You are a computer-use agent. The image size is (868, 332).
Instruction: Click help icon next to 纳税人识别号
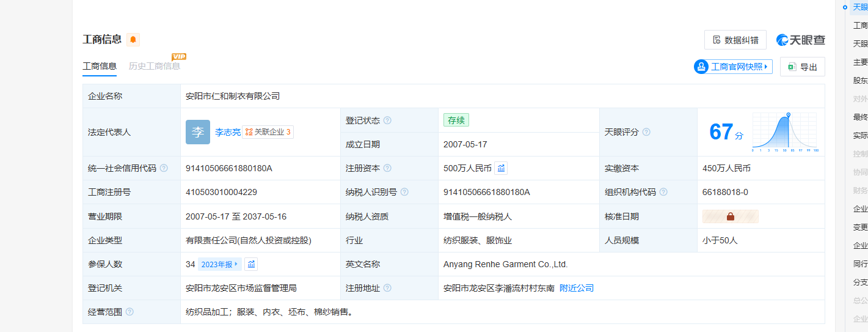coord(404,192)
